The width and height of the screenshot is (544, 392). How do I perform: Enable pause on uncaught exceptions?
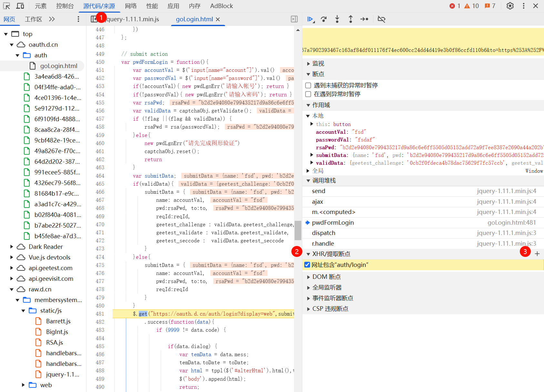(308, 85)
